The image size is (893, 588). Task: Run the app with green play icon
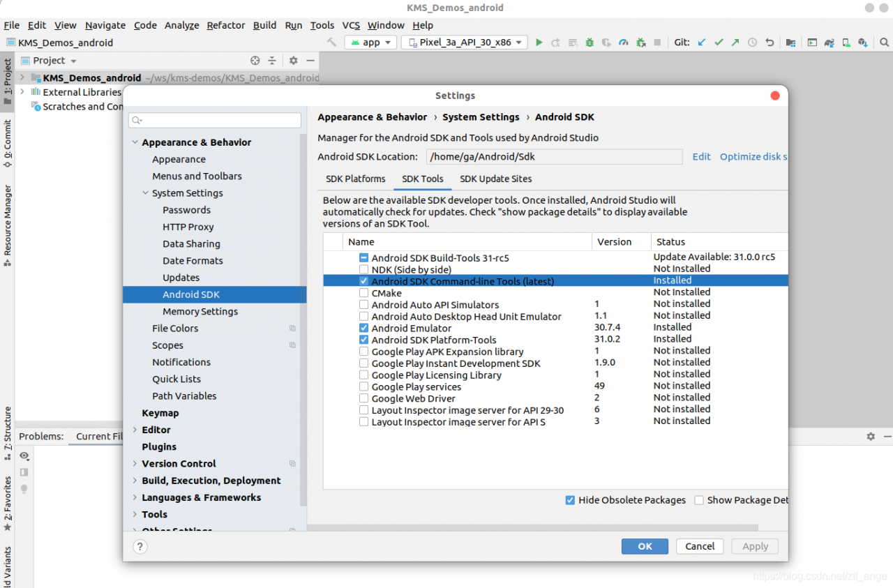pyautogui.click(x=539, y=43)
